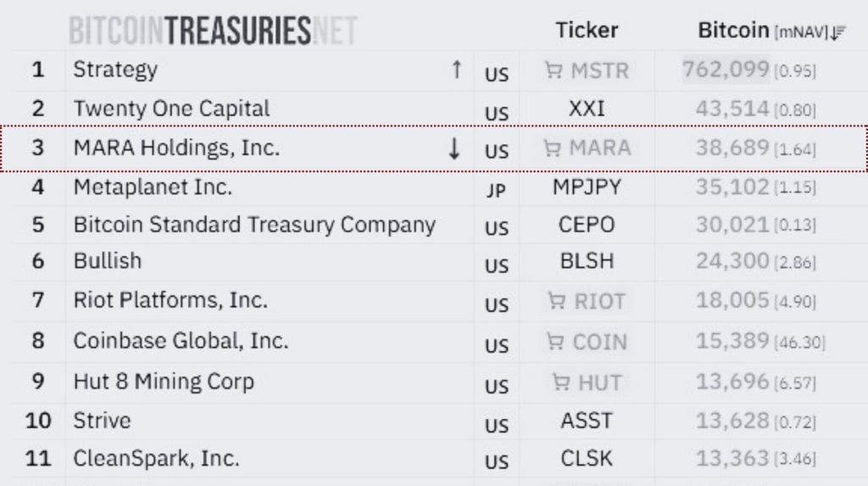868x486 pixels.
Task: Click the shopping cart icon beside MSTR
Action: point(554,70)
